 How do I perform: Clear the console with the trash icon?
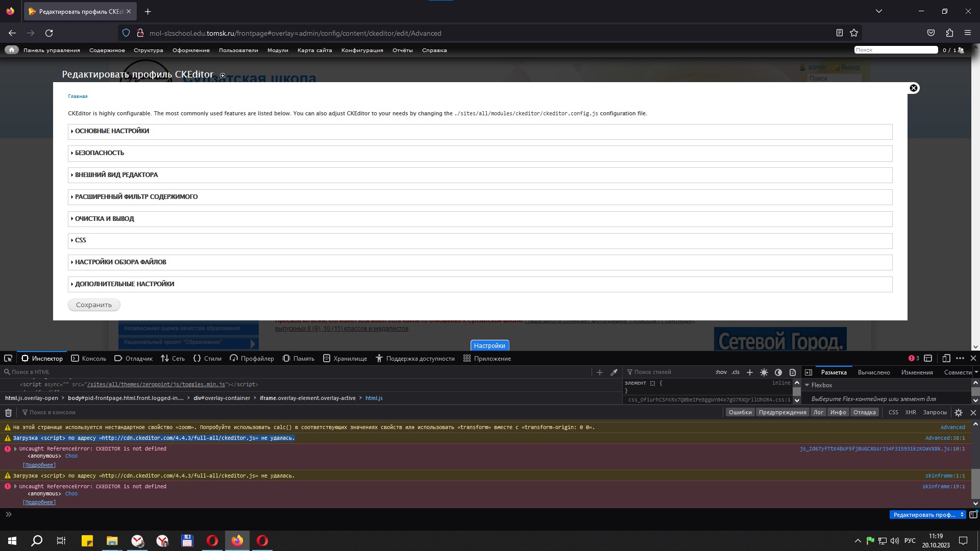(x=8, y=412)
